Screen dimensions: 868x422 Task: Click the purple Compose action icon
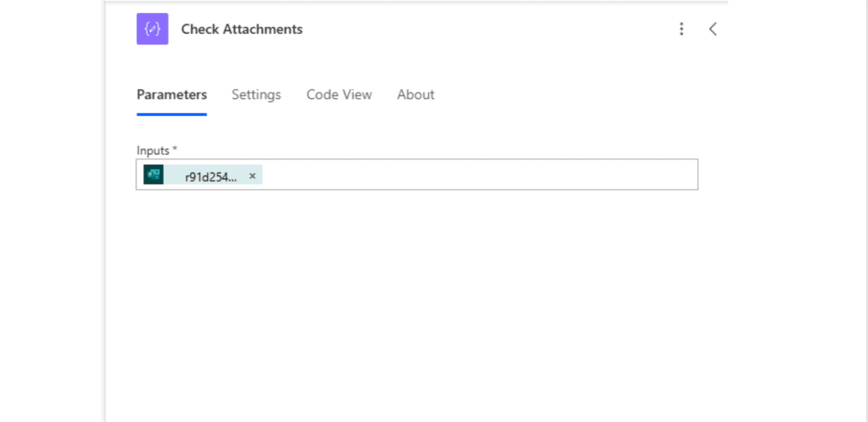pyautogui.click(x=152, y=29)
